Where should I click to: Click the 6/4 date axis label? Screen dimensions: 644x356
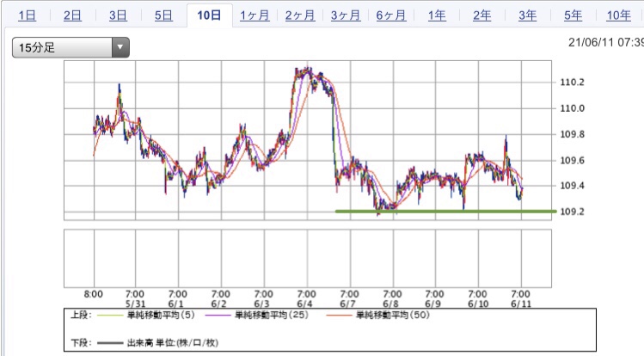tap(304, 304)
